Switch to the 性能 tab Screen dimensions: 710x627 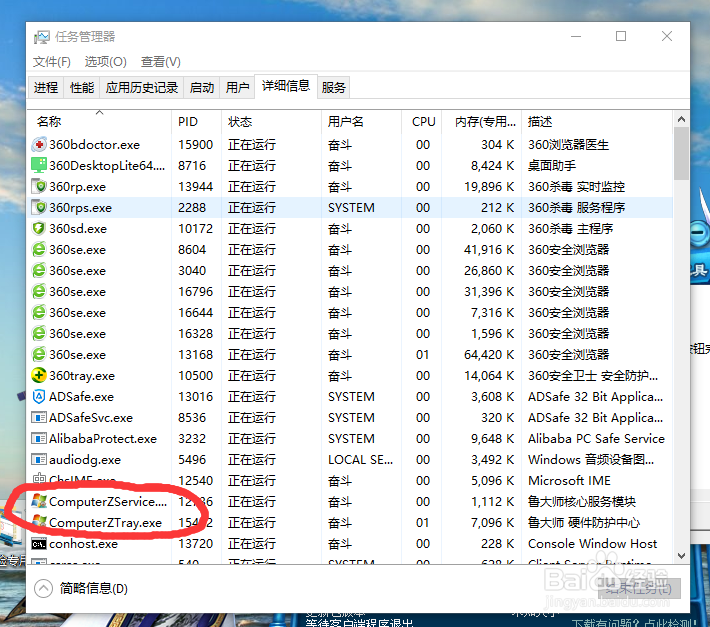pos(82,87)
